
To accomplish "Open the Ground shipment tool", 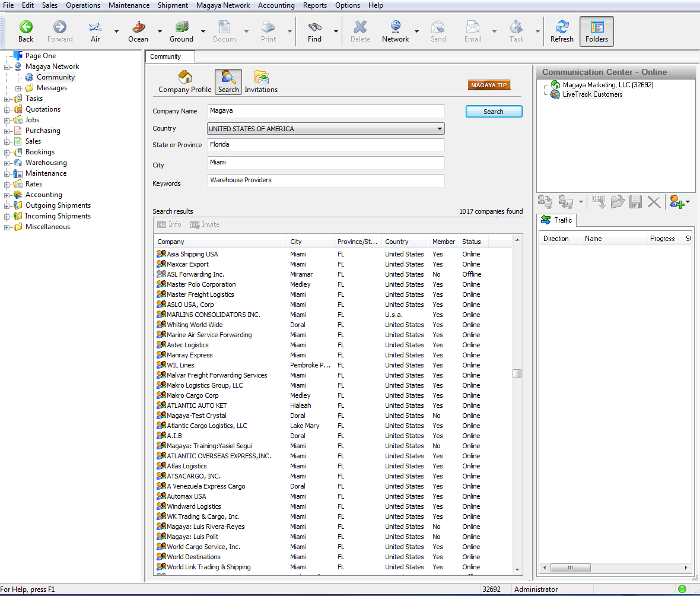I will click(182, 31).
